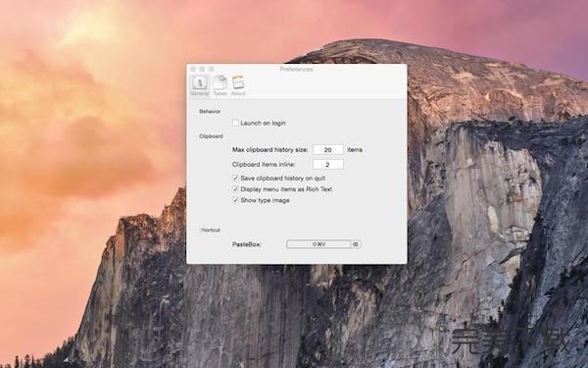Select the Clipboard items inline number field
Viewport: 588px width, 368px height.
click(x=328, y=165)
